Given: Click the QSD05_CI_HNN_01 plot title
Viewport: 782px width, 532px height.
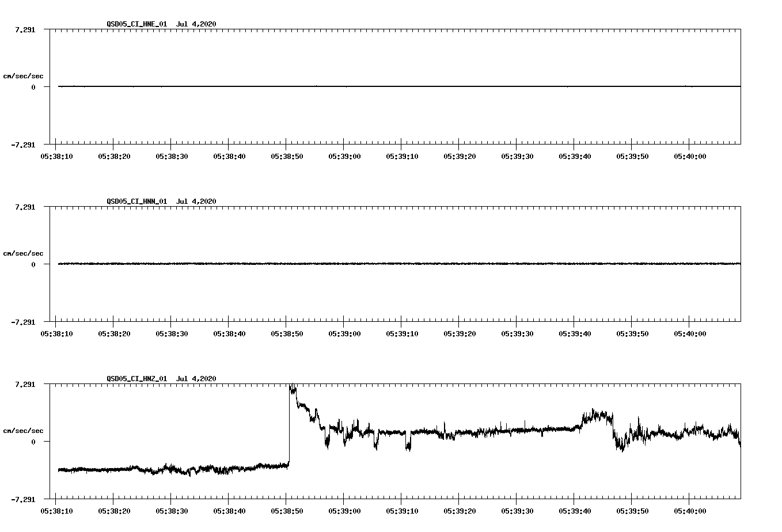Looking at the screenshot, I should (x=162, y=202).
